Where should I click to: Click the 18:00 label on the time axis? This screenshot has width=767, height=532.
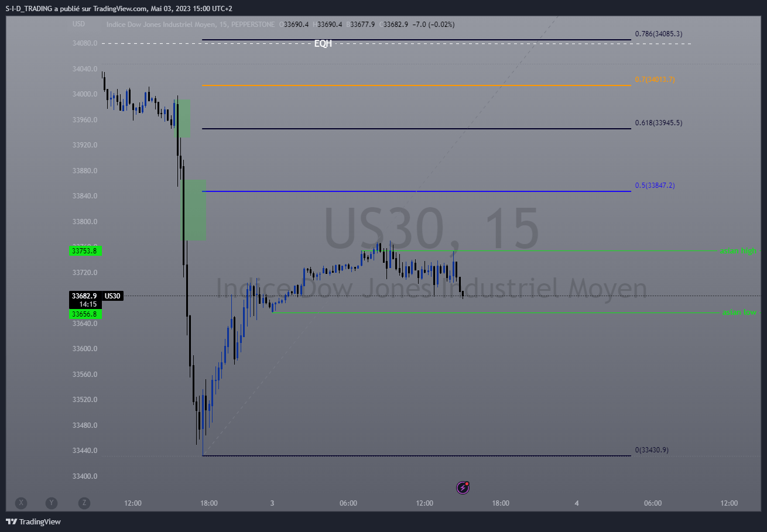[209, 503]
